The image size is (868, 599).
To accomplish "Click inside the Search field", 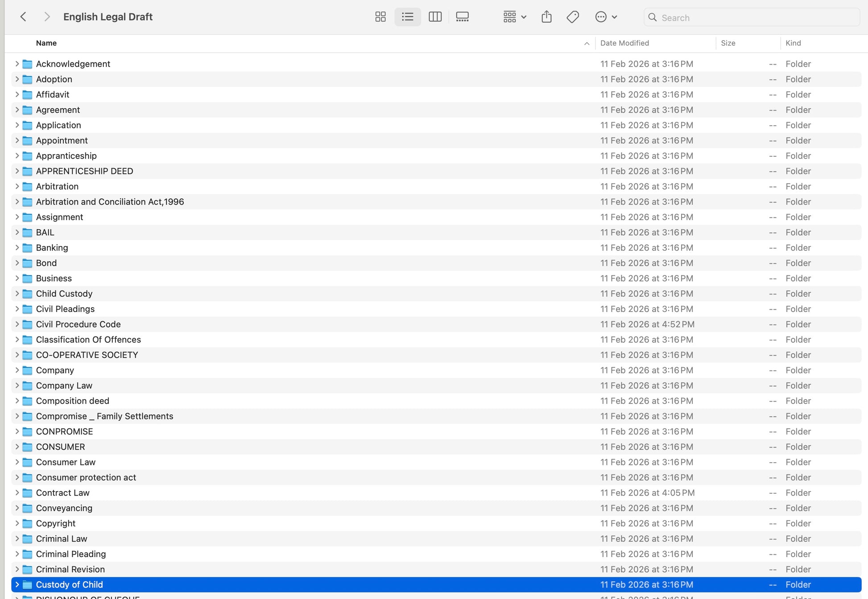I will click(x=752, y=17).
